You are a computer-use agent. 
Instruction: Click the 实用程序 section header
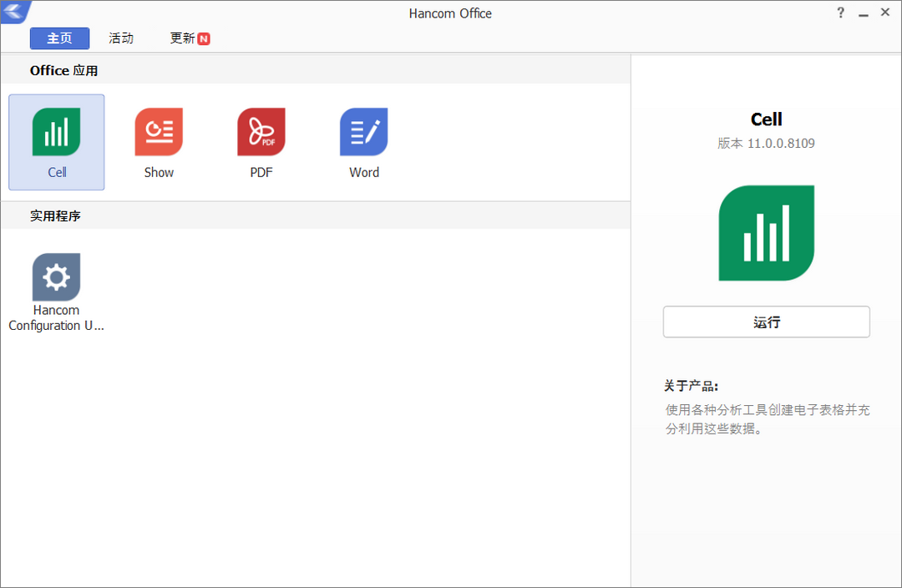pos(49,215)
